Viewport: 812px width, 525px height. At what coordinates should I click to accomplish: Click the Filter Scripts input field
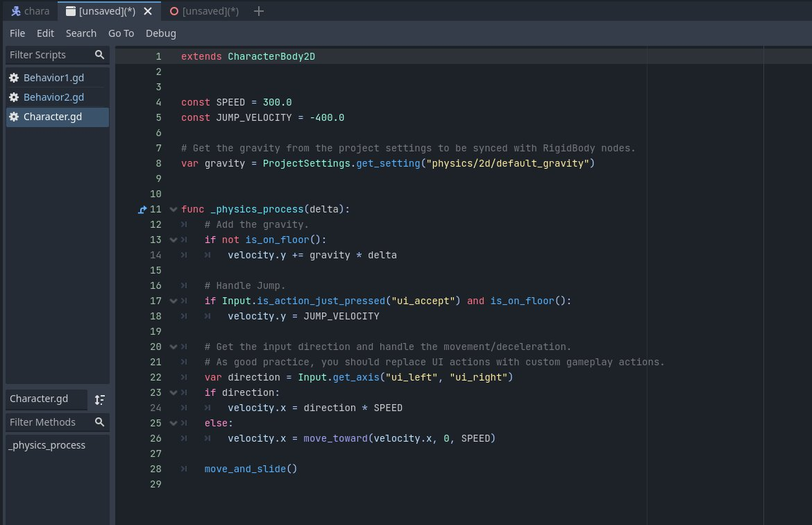[57, 55]
